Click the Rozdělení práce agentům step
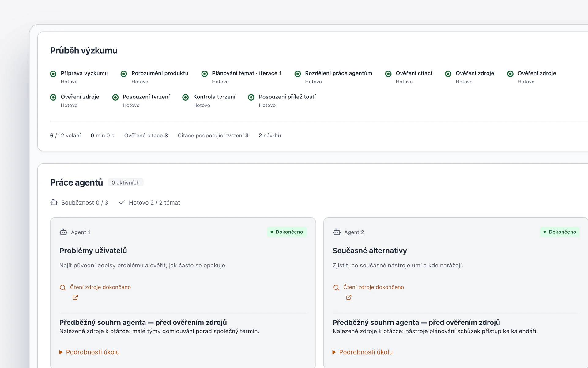The height and width of the screenshot is (368, 588). [x=334, y=77]
